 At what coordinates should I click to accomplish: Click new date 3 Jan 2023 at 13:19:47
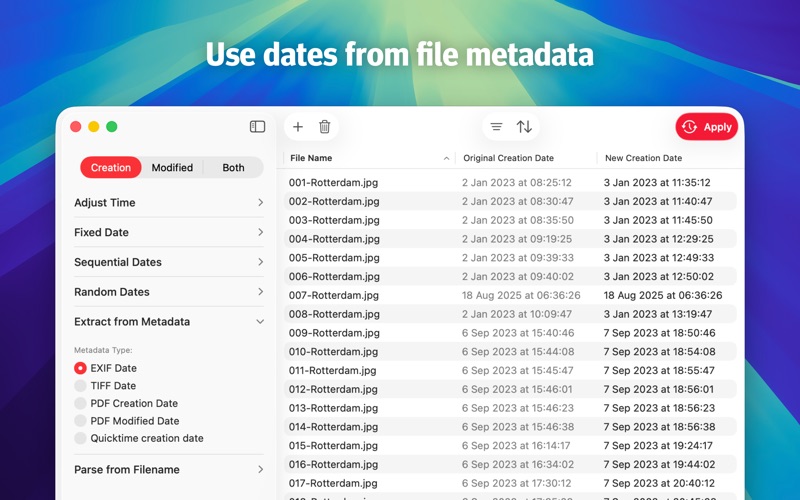tap(658, 314)
